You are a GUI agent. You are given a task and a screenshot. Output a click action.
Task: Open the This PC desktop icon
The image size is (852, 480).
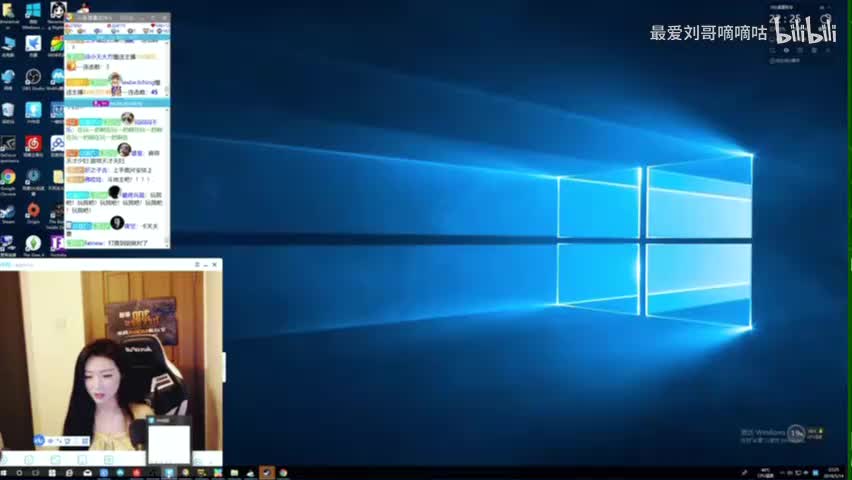[8, 46]
